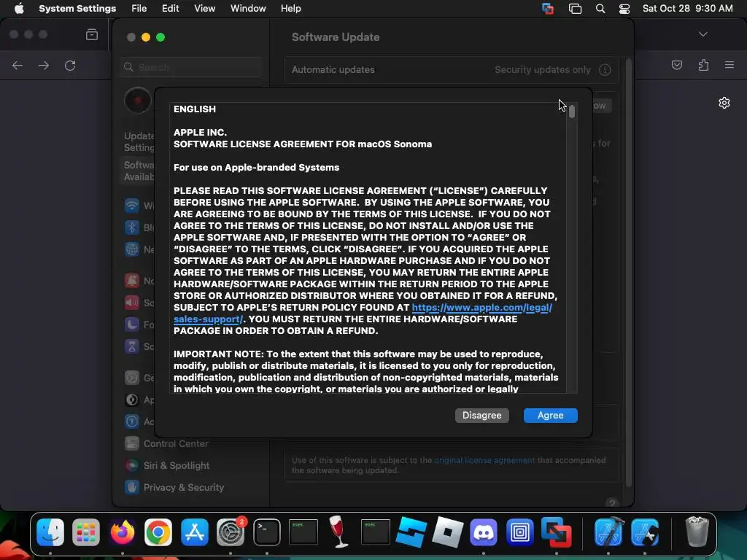The image size is (747, 560).
Task: Open Discord from the Dock
Action: tap(484, 532)
